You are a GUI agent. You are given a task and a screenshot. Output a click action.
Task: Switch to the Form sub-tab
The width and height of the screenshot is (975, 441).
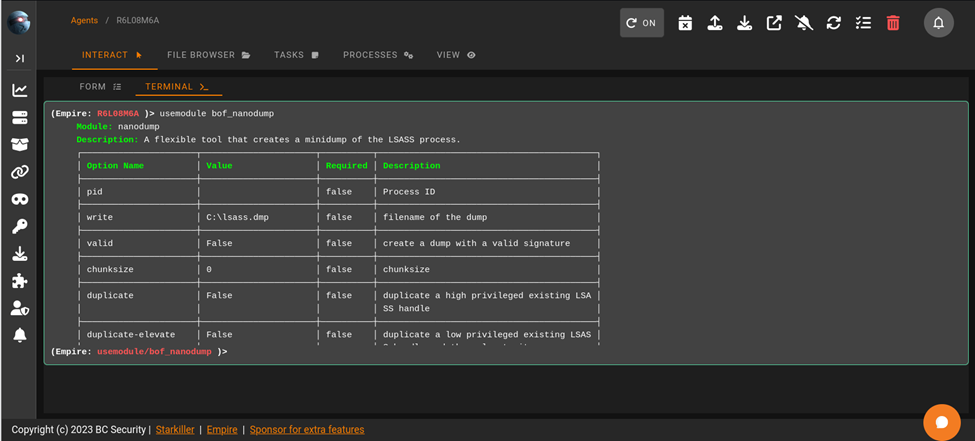pos(100,87)
